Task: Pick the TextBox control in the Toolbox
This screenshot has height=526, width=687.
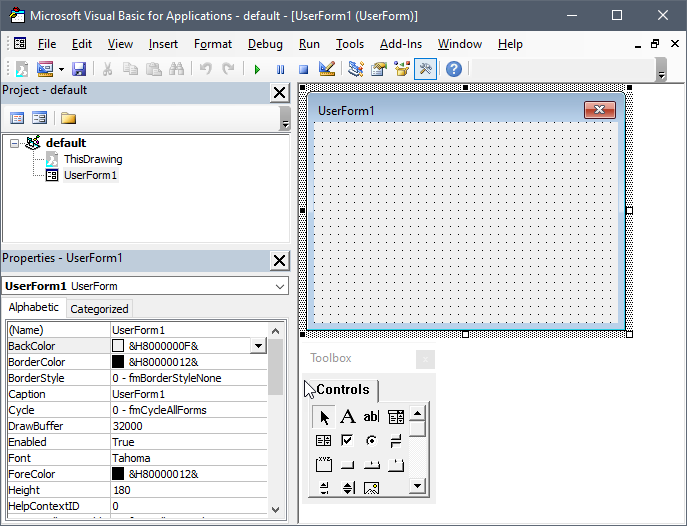Action: [x=371, y=417]
